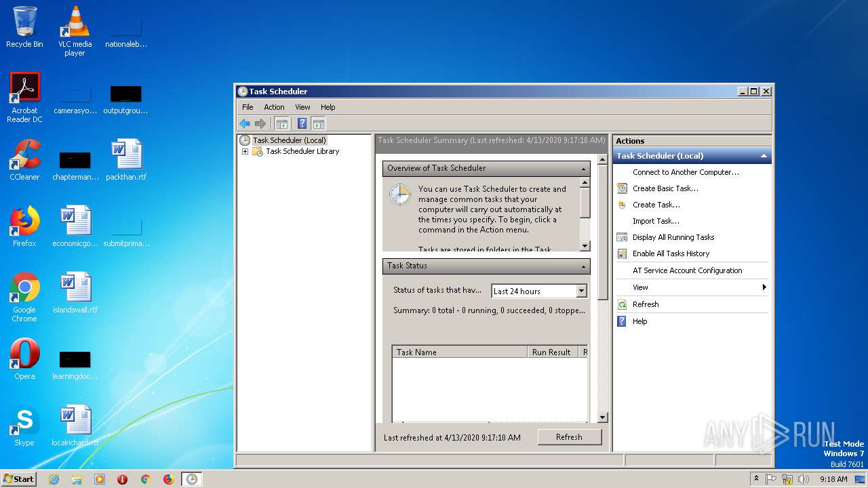Image resolution: width=868 pixels, height=488 pixels.
Task: Open the Last 24 hours dropdown
Action: tap(581, 291)
